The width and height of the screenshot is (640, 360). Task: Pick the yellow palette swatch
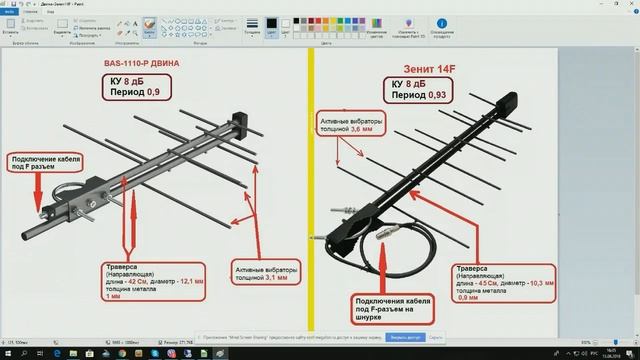(333, 21)
